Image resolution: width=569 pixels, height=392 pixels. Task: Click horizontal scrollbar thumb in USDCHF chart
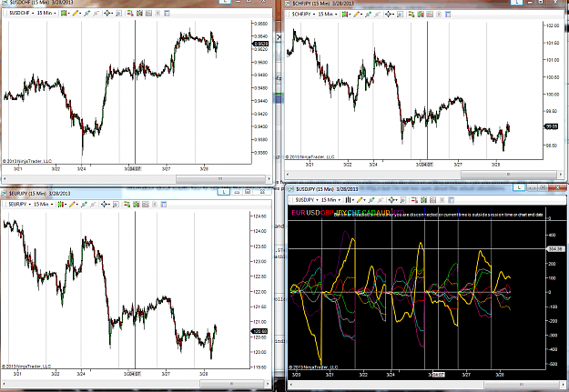(x=220, y=178)
